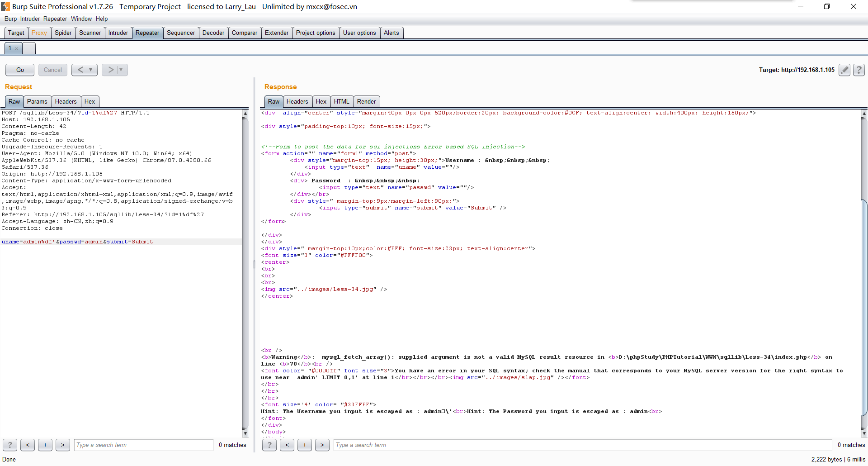This screenshot has width=868, height=466.
Task: Click the request search help icon
Action: tap(10, 445)
